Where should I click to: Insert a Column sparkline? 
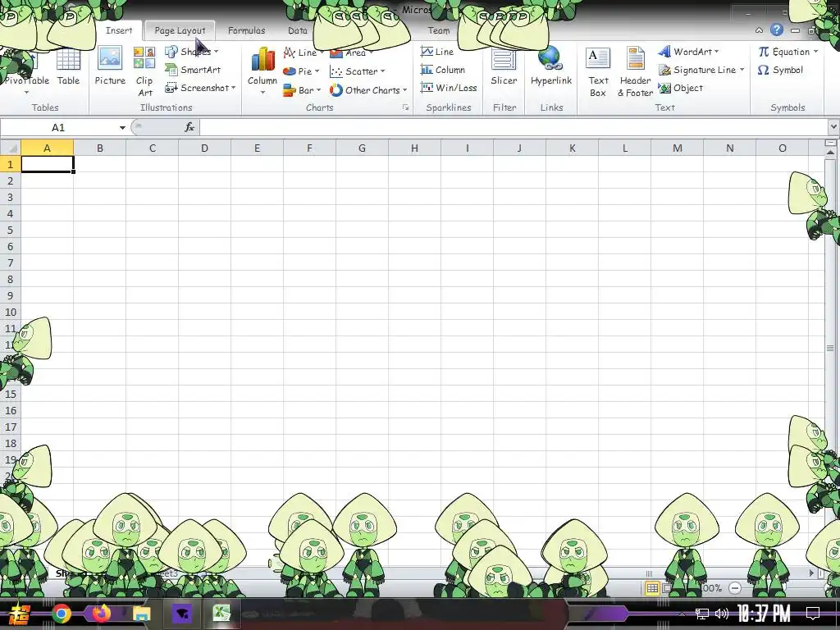(442, 70)
